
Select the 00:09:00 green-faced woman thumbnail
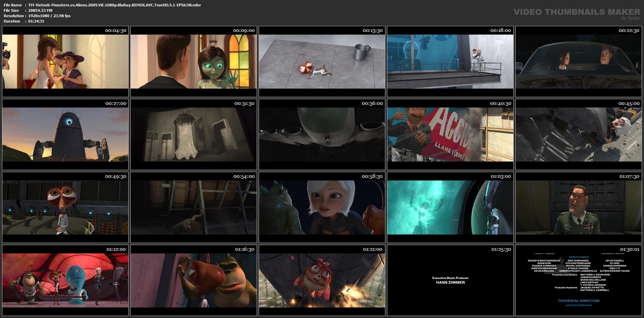[194, 62]
